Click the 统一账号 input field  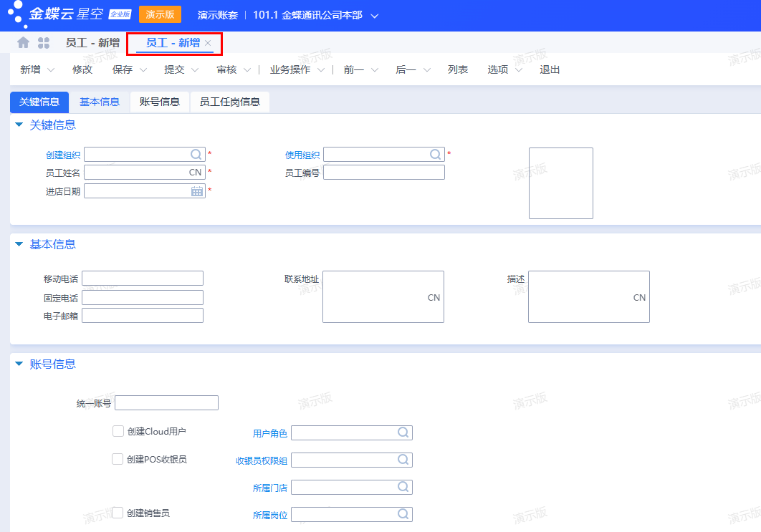coord(166,402)
